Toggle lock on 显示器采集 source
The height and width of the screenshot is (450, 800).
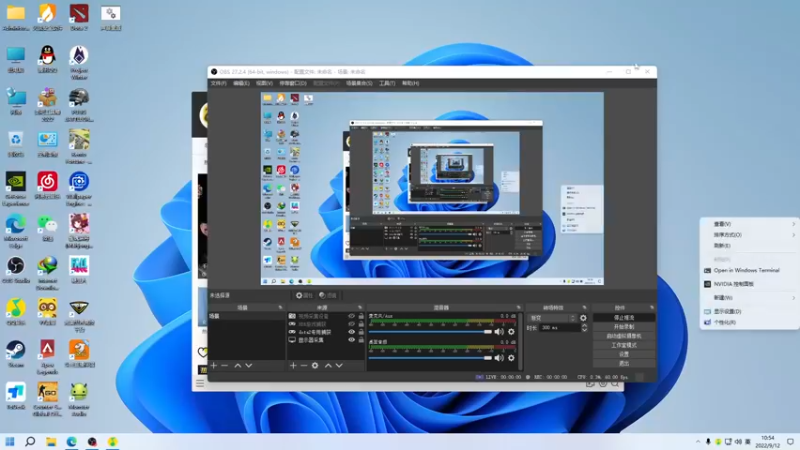361,340
